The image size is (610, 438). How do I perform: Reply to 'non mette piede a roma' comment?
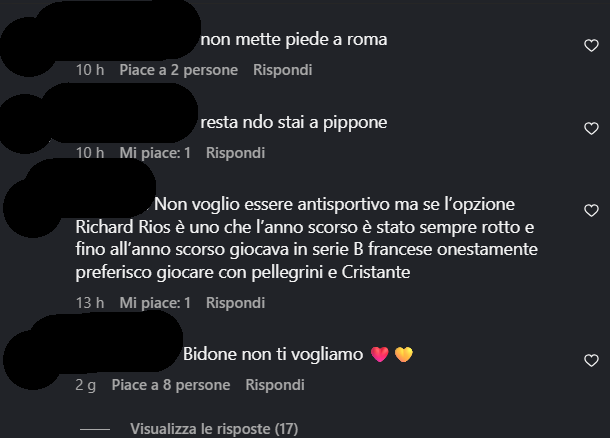click(x=282, y=70)
